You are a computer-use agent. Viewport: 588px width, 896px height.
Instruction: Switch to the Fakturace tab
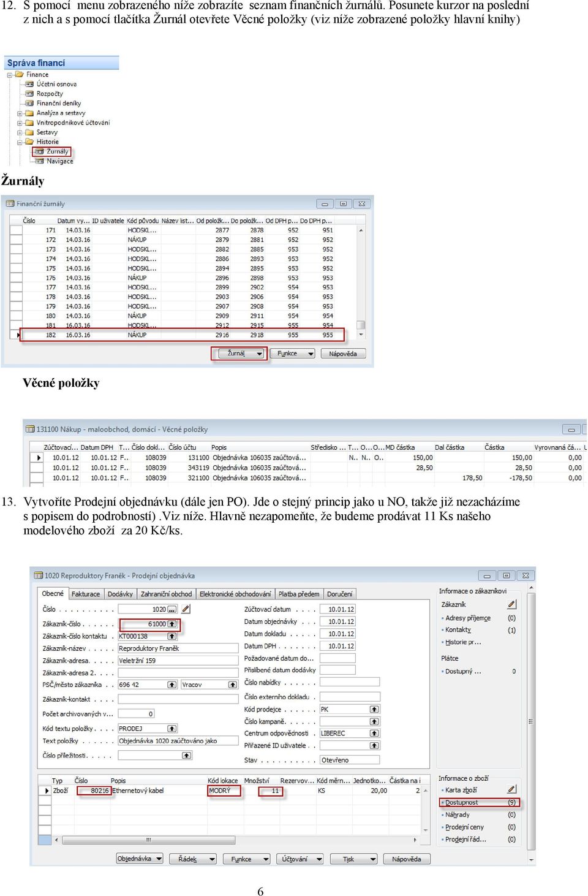click(x=86, y=594)
